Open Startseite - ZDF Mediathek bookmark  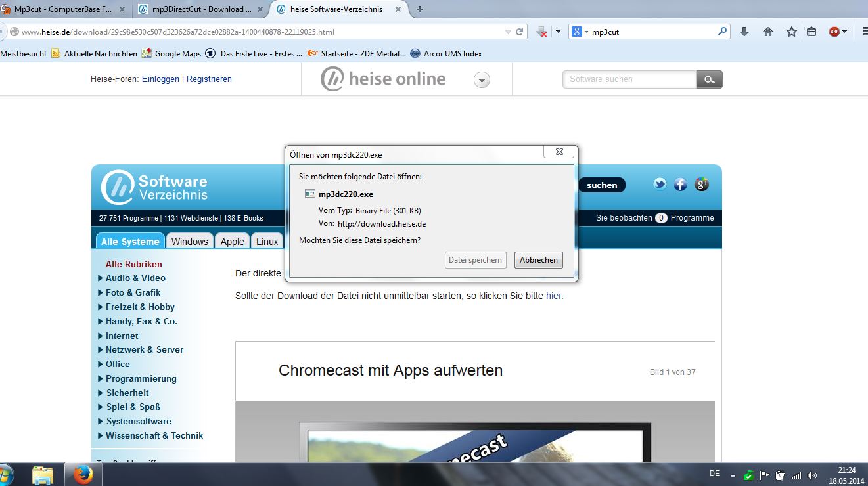click(x=357, y=54)
